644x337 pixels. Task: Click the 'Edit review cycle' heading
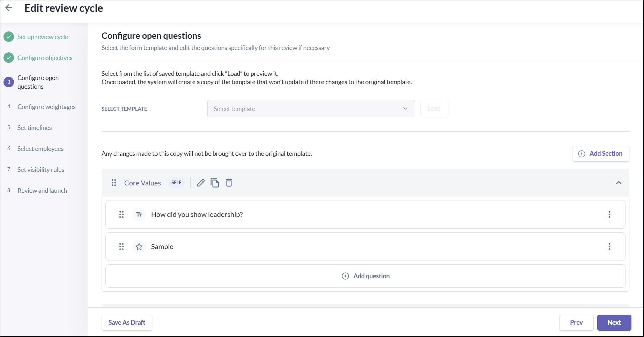64,8
